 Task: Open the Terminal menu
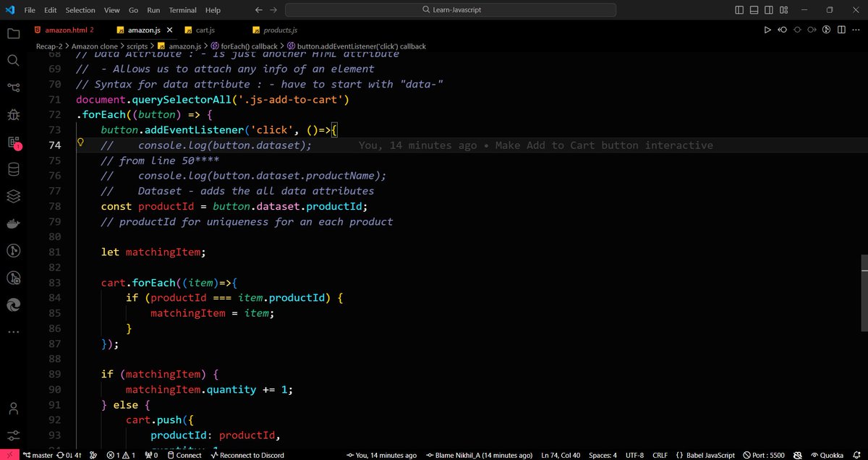pyautogui.click(x=182, y=10)
